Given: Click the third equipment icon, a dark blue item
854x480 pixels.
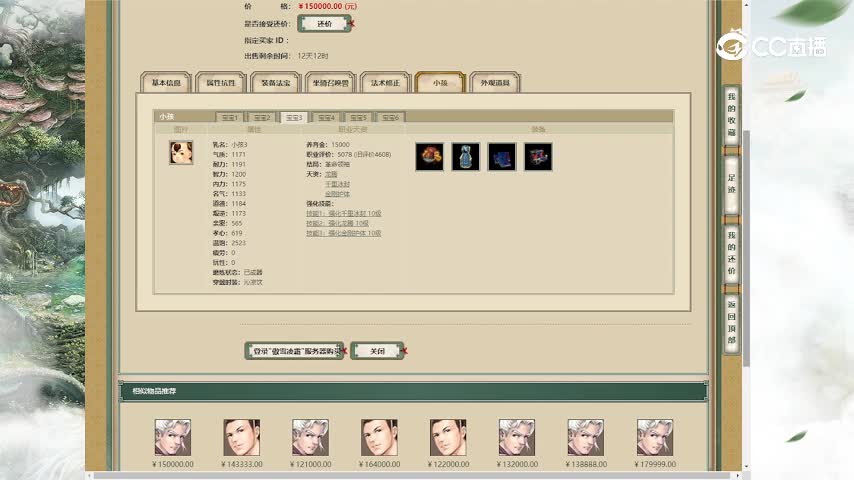Looking at the screenshot, I should click(502, 157).
